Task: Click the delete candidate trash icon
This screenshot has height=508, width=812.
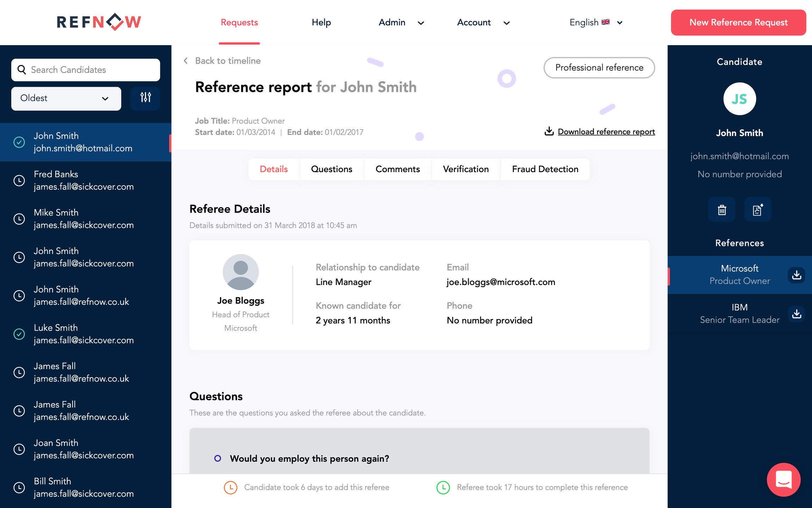Action: click(722, 210)
